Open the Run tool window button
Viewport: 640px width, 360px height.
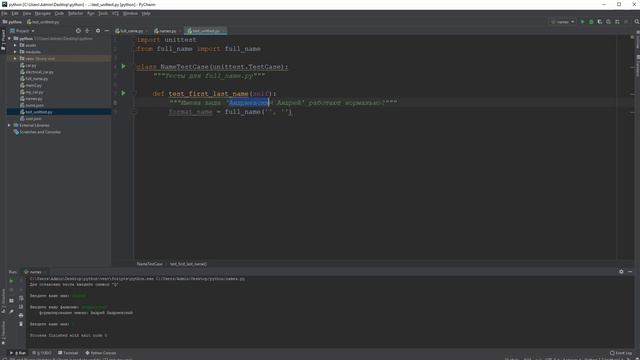coord(18,353)
